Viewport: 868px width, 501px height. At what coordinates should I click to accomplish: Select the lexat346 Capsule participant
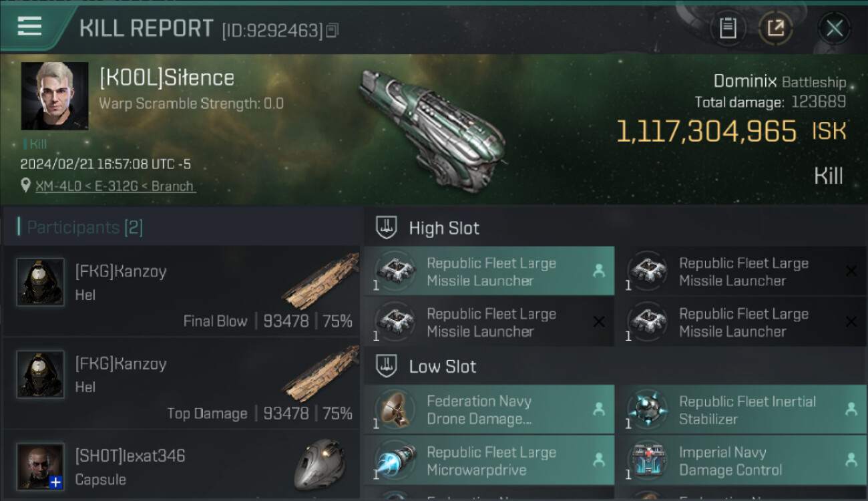point(182,466)
